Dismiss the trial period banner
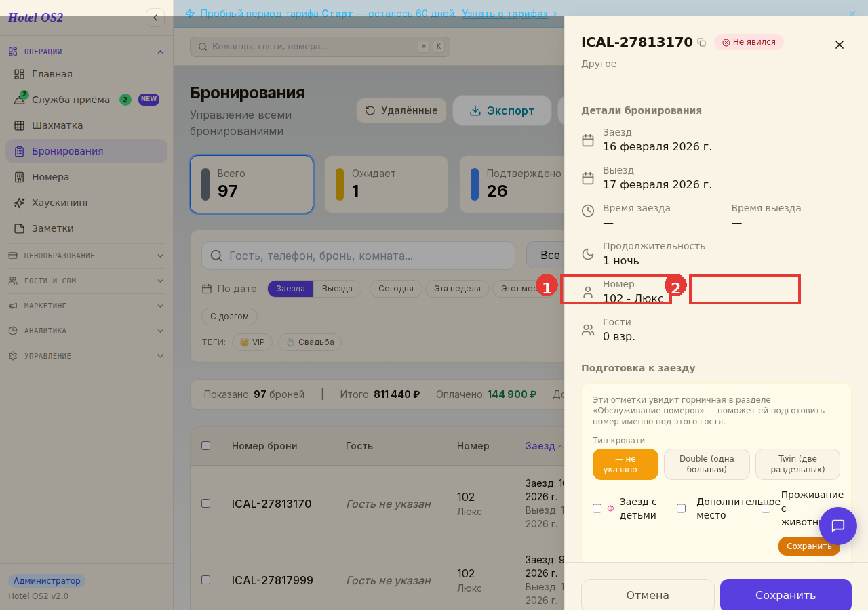Viewport: 868px width, 610px height. coord(852,14)
